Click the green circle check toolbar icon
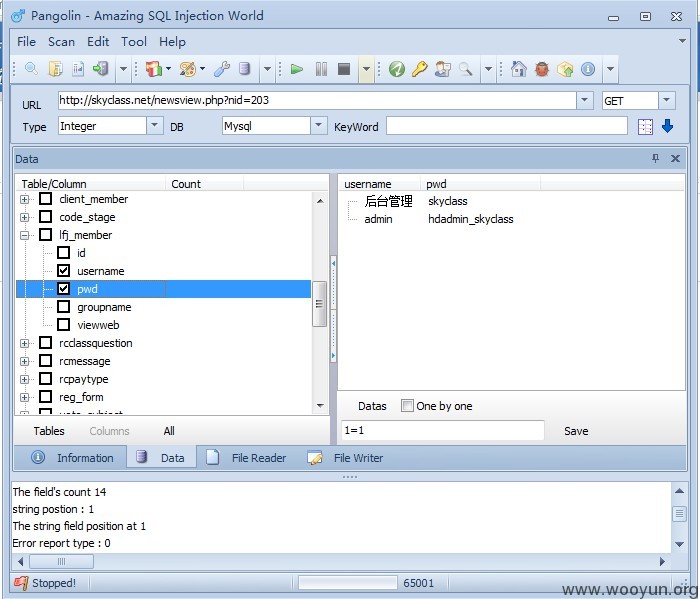Screen dimensions: 700x599 [397, 69]
